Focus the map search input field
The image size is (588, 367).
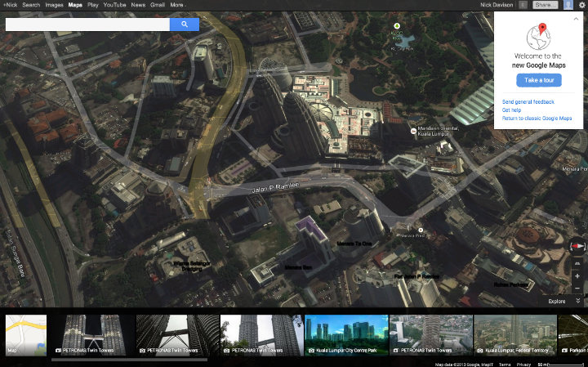point(87,25)
